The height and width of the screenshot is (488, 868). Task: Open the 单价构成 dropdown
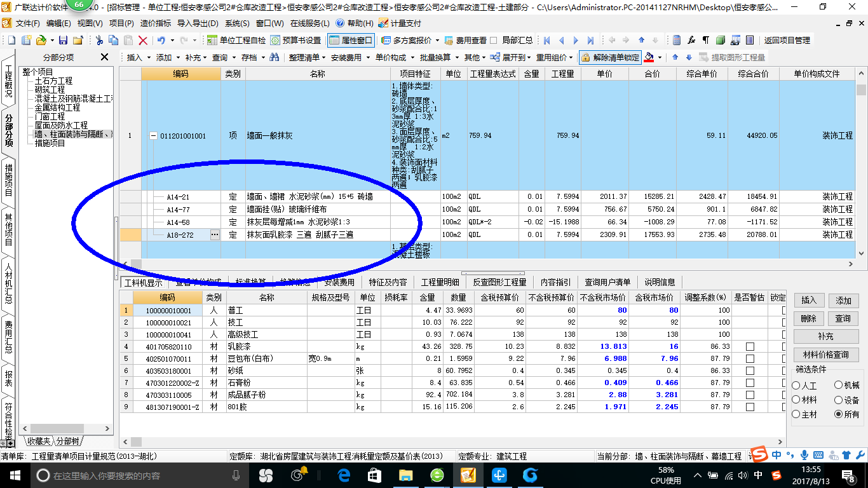[x=395, y=57]
